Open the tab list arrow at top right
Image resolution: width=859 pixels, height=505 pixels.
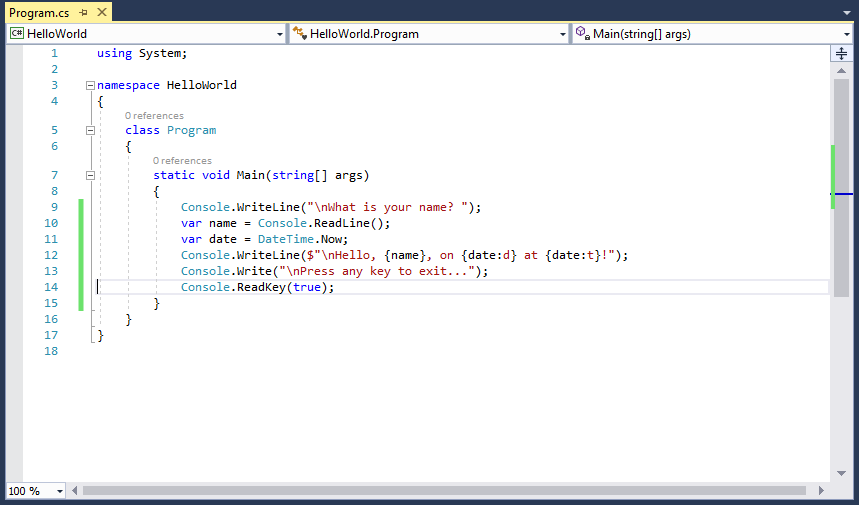click(x=847, y=13)
